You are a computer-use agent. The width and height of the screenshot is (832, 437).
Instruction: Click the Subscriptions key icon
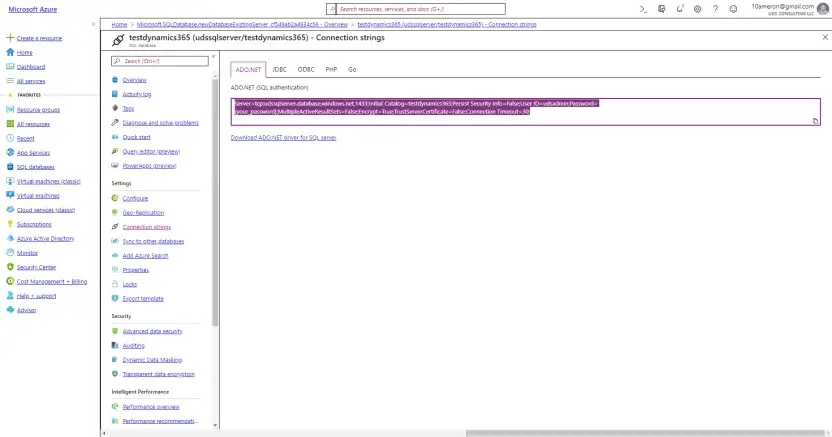pos(10,224)
